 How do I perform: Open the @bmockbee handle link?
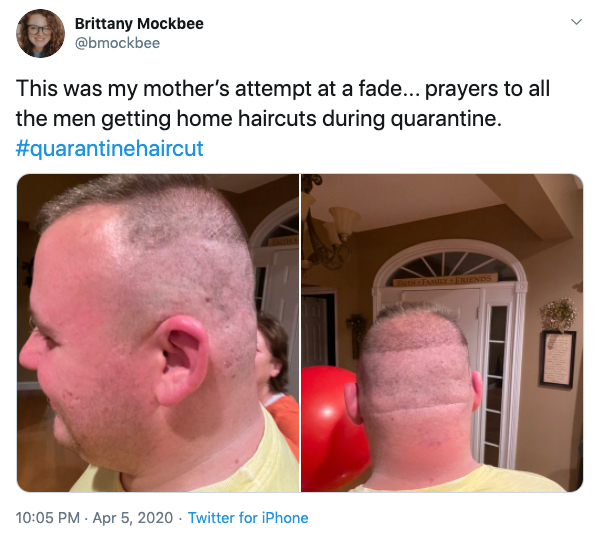[117, 43]
